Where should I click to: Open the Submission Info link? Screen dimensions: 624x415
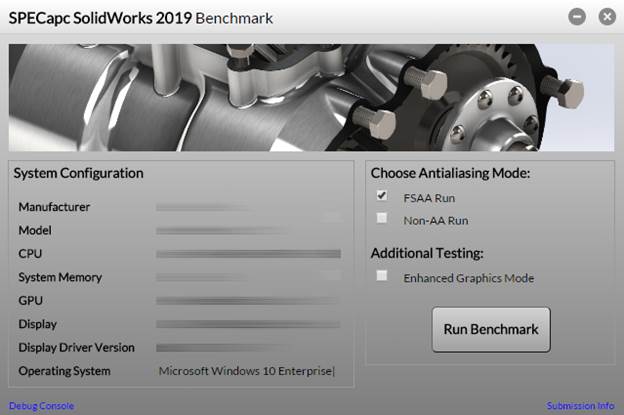580,406
